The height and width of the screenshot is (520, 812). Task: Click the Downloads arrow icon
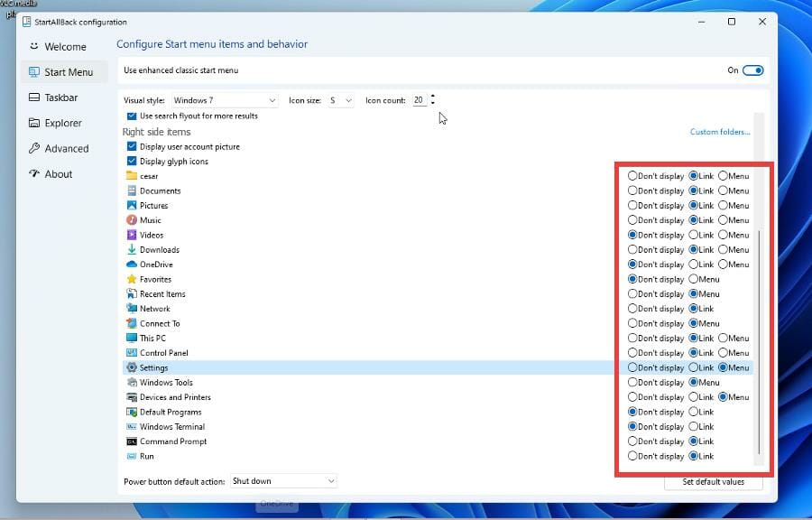[132, 249]
